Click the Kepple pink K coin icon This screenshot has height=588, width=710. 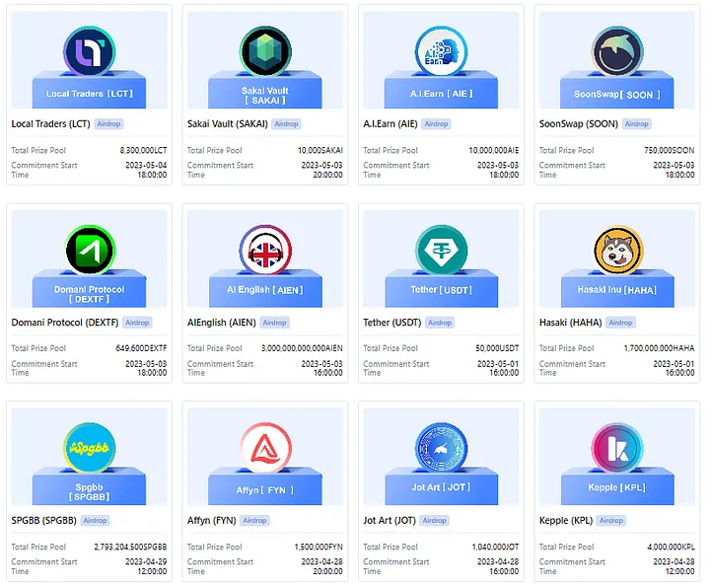point(617,448)
